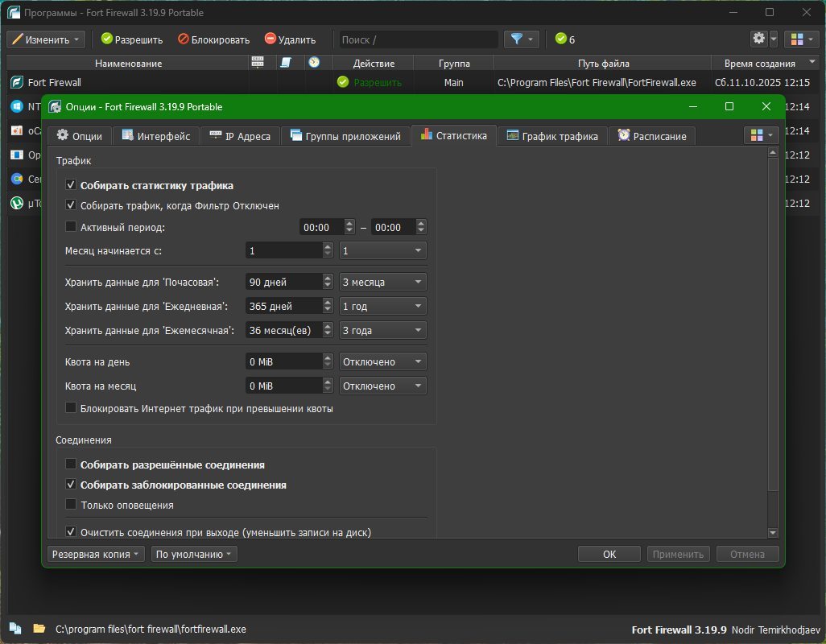Switch to the 'График трафика' tab
This screenshot has width=826, height=644.
click(x=552, y=136)
